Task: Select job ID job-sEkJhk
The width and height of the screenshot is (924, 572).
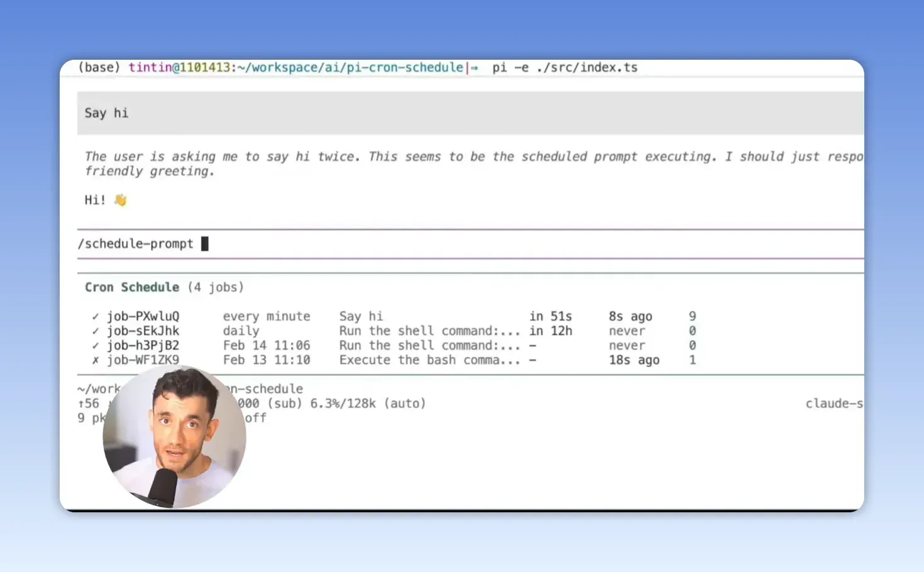Action: 143,331
